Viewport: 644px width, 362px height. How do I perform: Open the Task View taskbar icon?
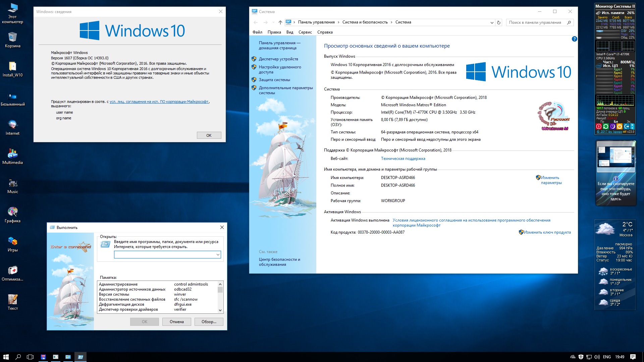pyautogui.click(x=30, y=357)
